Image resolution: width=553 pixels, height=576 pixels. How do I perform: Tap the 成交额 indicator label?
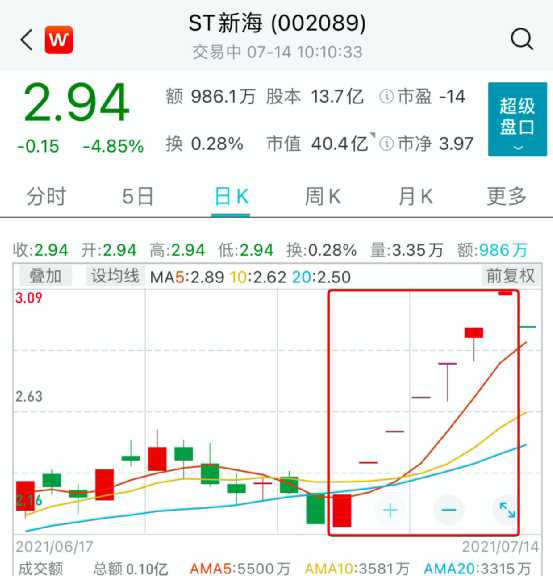coord(40,569)
